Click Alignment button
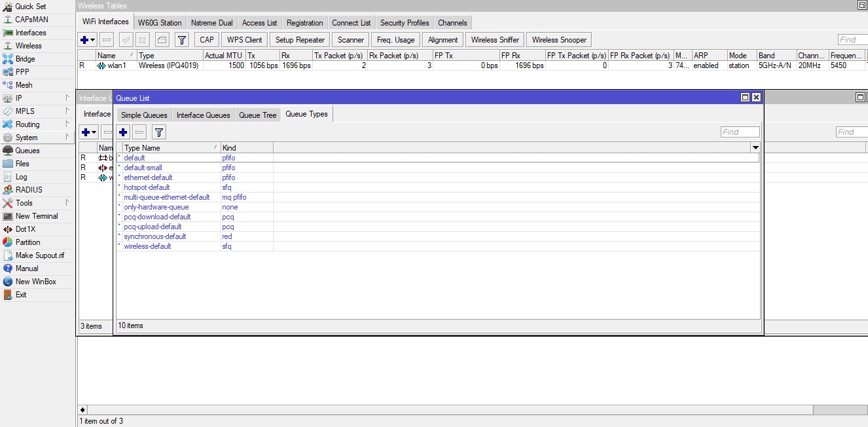868x427 pixels. [x=443, y=40]
